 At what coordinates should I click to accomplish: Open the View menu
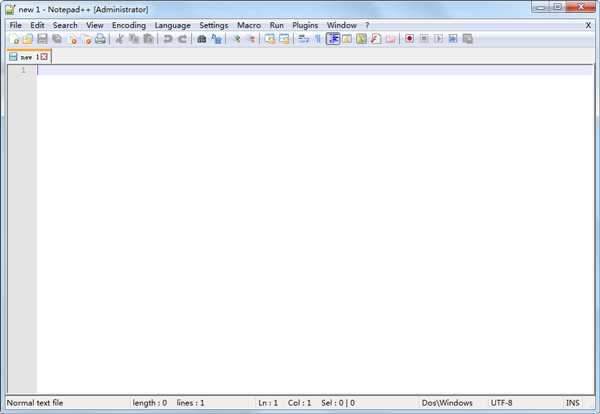95,25
